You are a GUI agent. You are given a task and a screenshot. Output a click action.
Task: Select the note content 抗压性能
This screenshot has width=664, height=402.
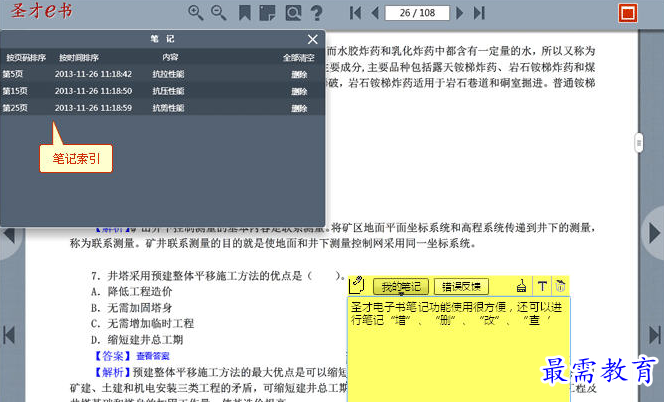[x=168, y=91]
